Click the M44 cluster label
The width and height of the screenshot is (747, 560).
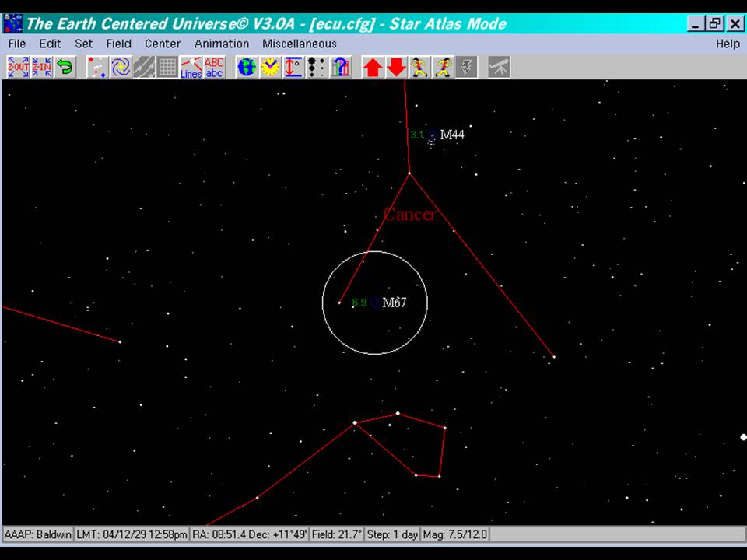click(x=452, y=135)
